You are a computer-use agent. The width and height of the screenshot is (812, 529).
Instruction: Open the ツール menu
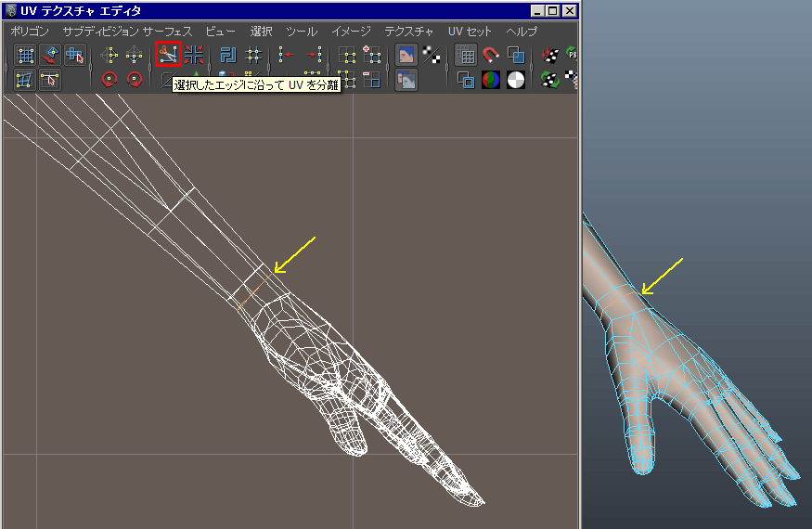302,32
